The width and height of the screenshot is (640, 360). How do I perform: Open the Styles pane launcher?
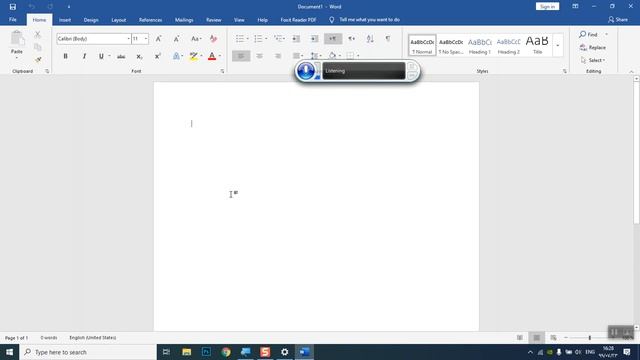pyautogui.click(x=564, y=71)
